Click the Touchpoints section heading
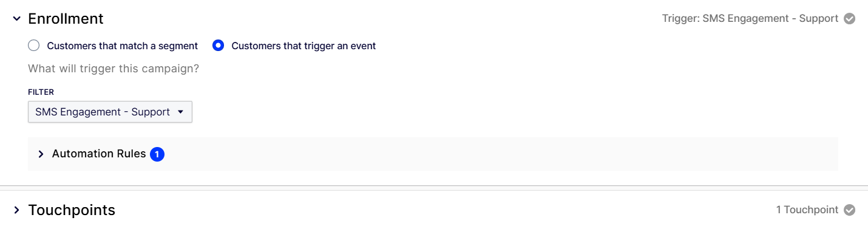Image resolution: width=868 pixels, height=226 pixels. click(72, 210)
